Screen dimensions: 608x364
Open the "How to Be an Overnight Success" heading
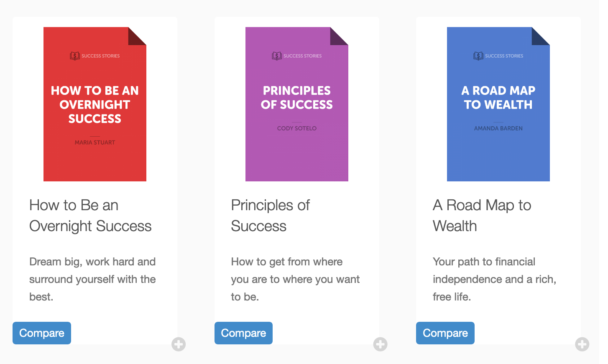pos(90,216)
